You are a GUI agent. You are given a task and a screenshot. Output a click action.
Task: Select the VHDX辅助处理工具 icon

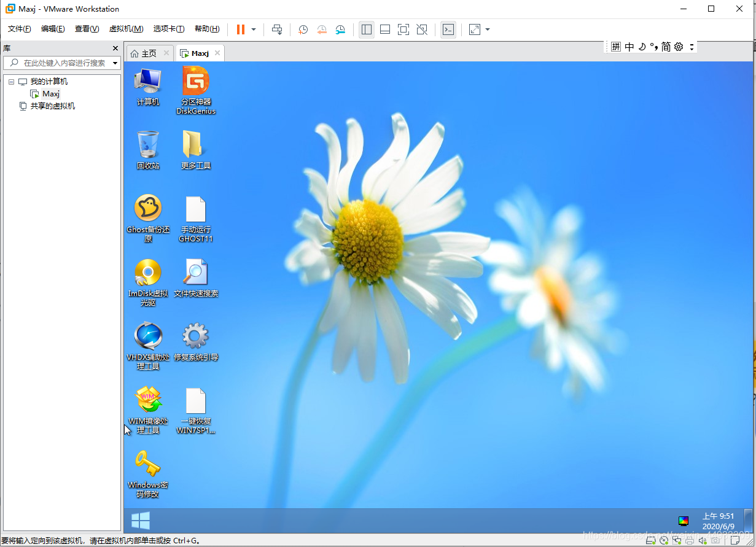pyautogui.click(x=148, y=346)
